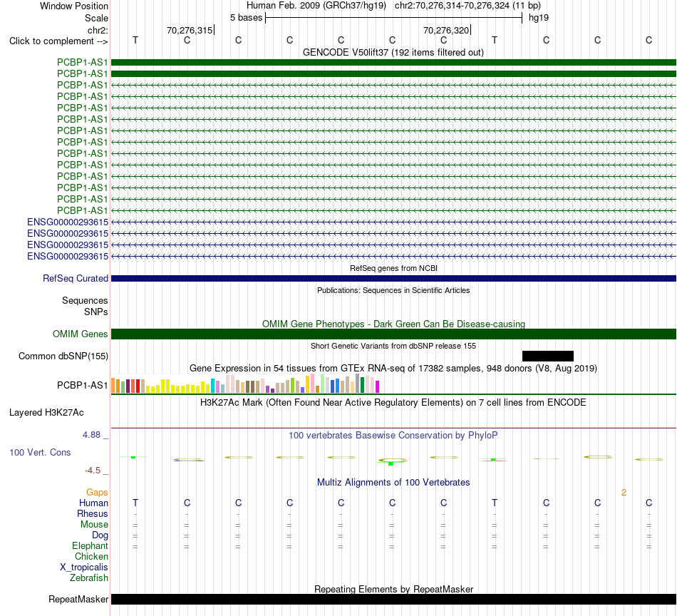Select the Rhesus species label
The image size is (677, 616).
[x=93, y=513]
